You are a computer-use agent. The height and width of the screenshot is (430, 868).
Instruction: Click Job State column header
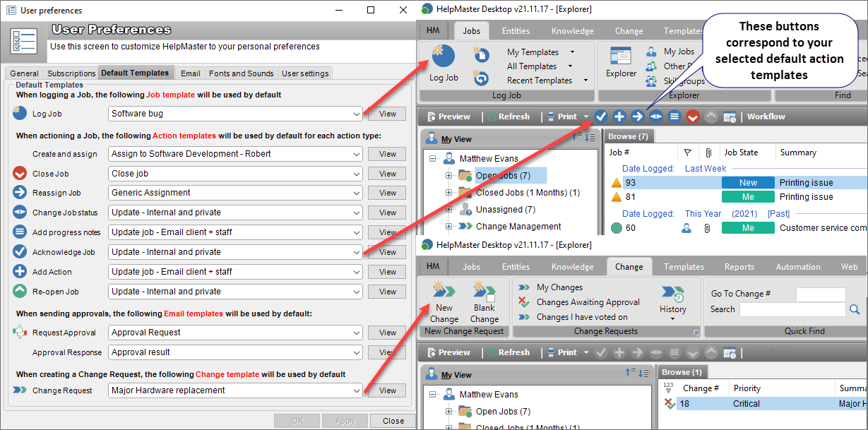[x=742, y=153]
